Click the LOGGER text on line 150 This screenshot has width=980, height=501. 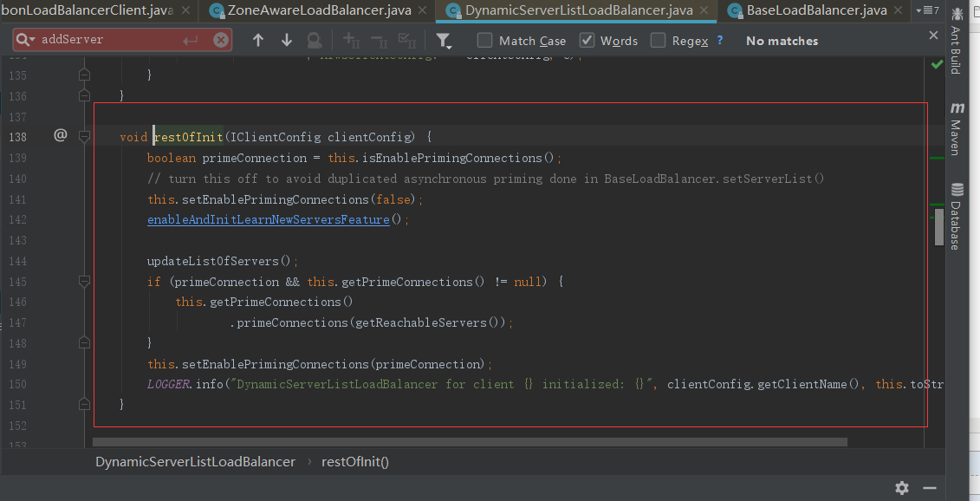point(169,384)
